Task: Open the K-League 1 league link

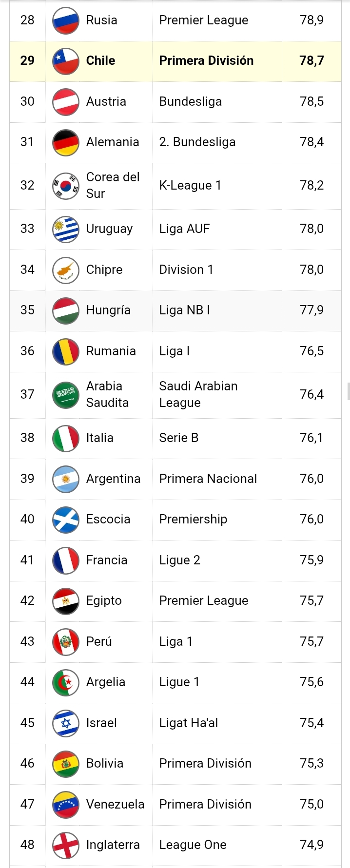Action: click(x=190, y=186)
